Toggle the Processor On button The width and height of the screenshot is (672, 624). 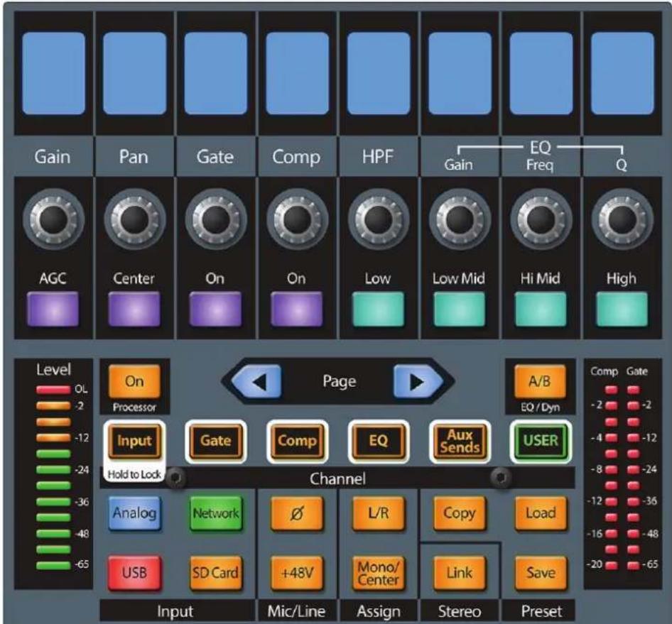[134, 381]
